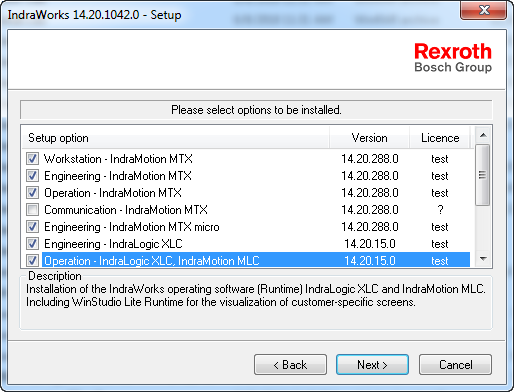
Task: Click the Licence column header
Action: pyautogui.click(x=440, y=138)
